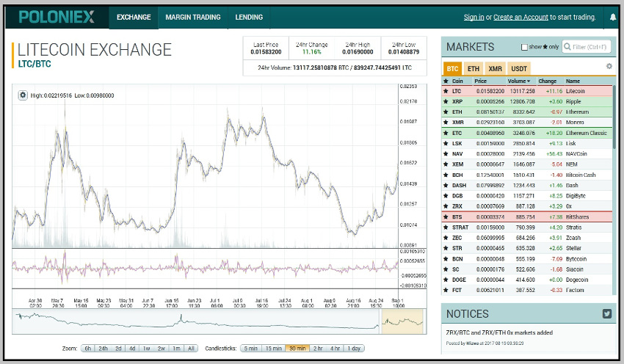Star the DGB DigiByte market row
This screenshot has width=624, height=364.
(x=446, y=196)
